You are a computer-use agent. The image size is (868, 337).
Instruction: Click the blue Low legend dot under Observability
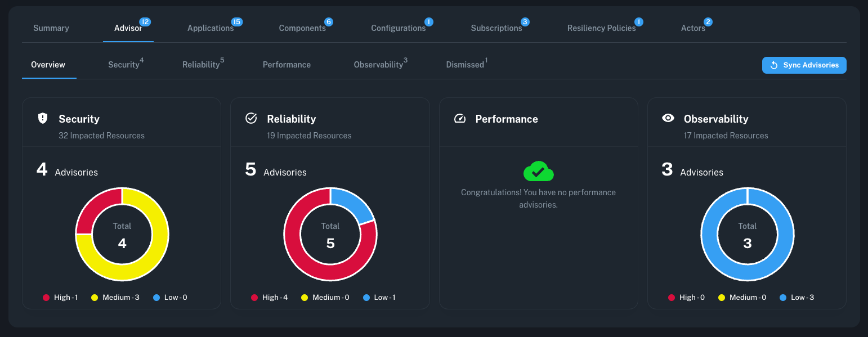point(783,298)
